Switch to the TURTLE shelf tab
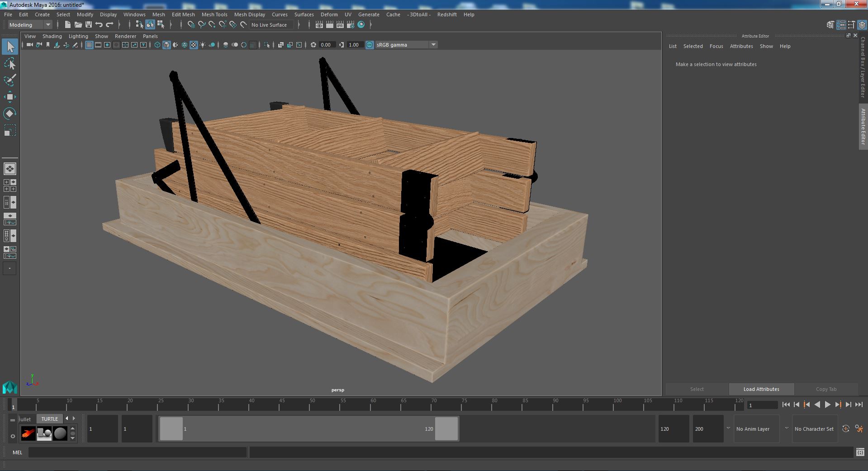The image size is (868, 471). pyautogui.click(x=50, y=419)
